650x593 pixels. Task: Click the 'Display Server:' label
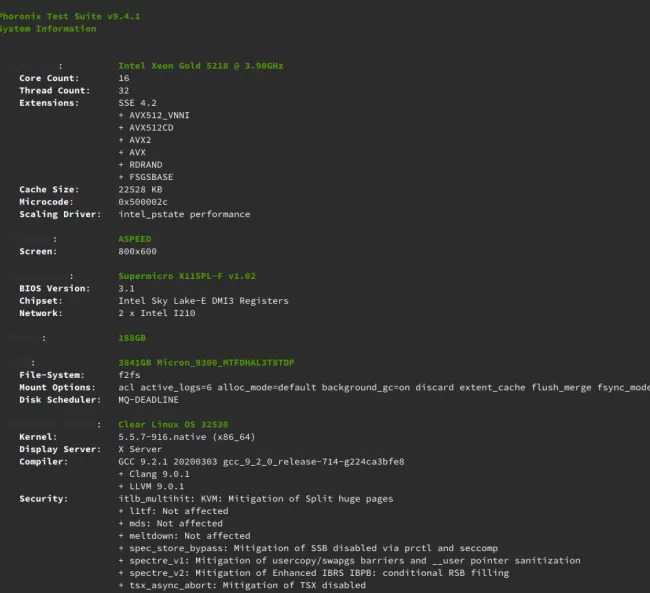pos(60,450)
